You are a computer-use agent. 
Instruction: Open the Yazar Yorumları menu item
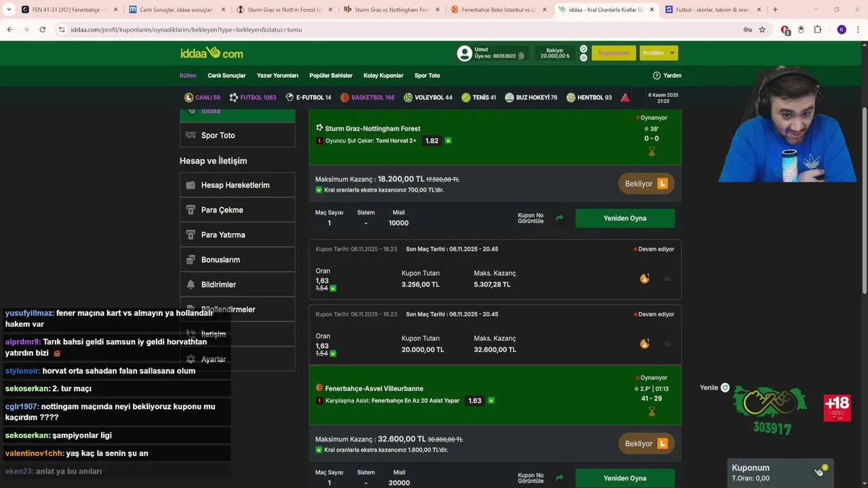[x=277, y=75]
